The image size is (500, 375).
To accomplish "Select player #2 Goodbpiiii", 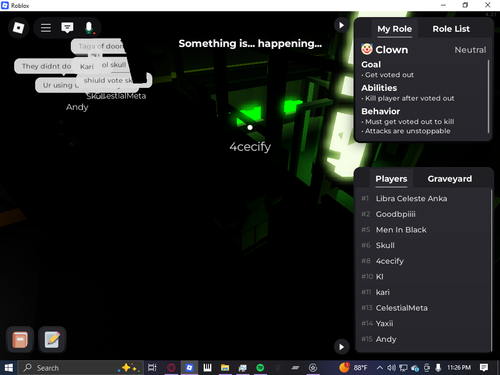I will click(x=423, y=214).
